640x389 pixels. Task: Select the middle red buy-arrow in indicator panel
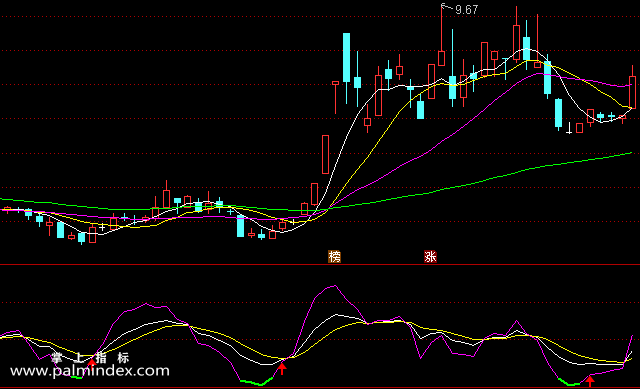click(282, 369)
